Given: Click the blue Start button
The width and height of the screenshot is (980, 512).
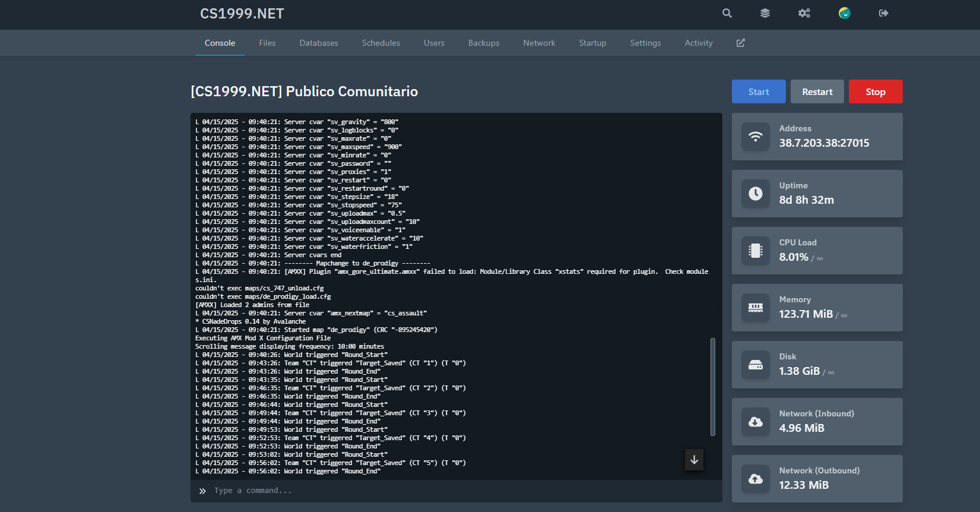Looking at the screenshot, I should [759, 91].
